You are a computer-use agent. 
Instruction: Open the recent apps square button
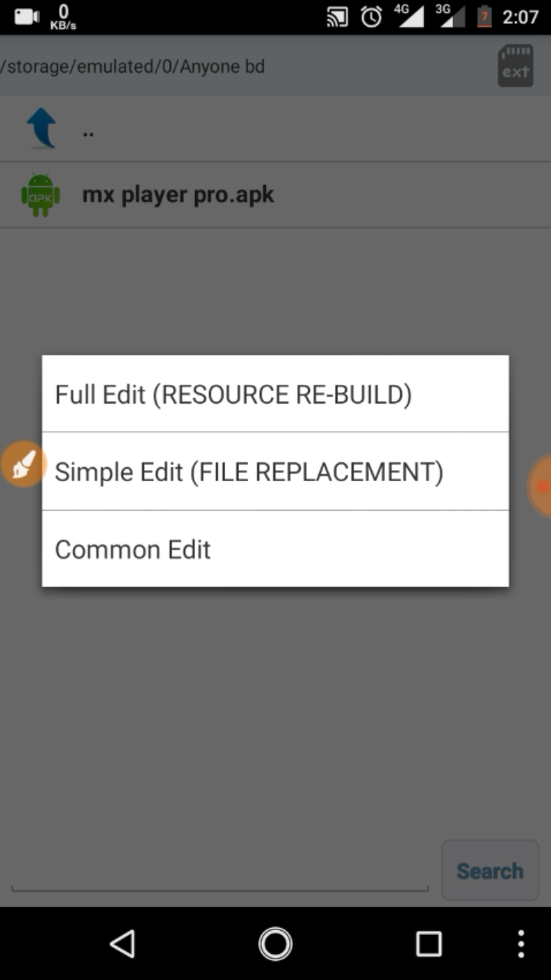[x=429, y=943]
